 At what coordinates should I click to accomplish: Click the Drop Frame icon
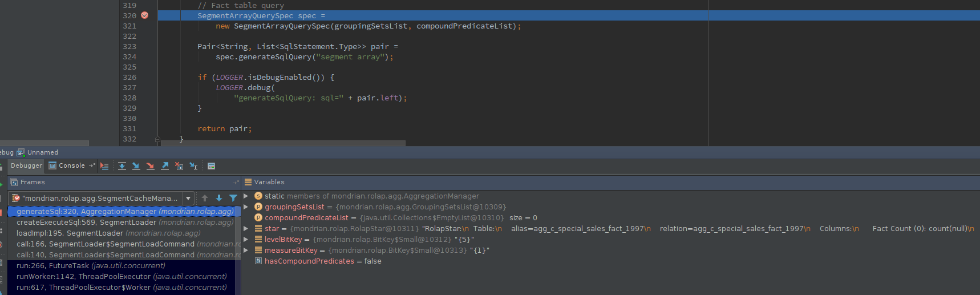click(179, 166)
